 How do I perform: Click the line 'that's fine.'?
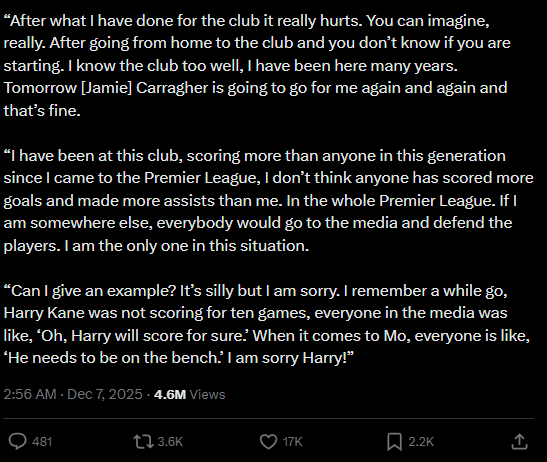click(x=42, y=111)
